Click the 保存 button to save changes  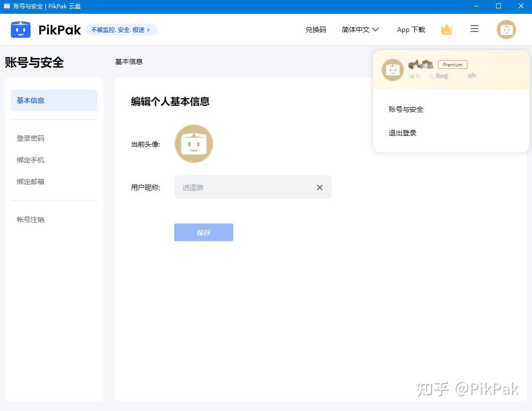tap(203, 232)
